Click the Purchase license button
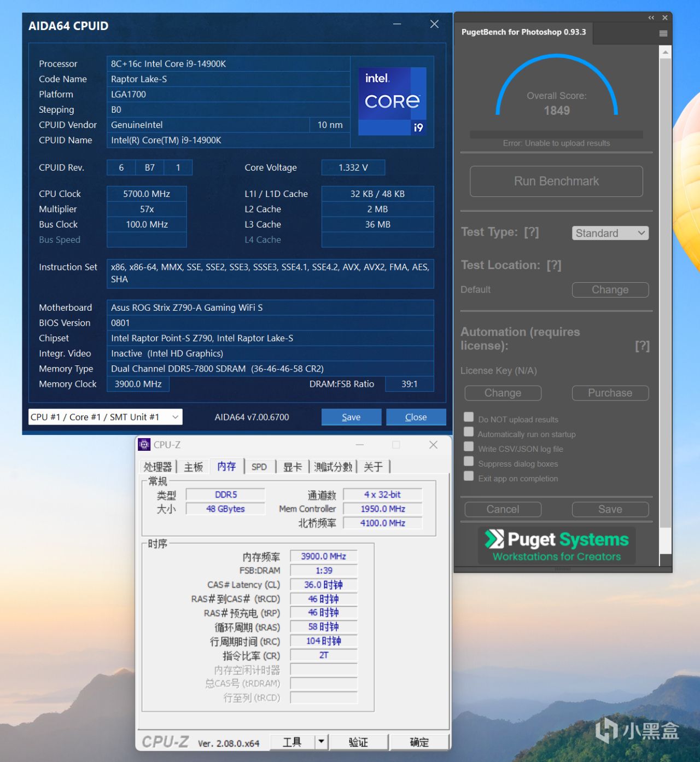Image resolution: width=700 pixels, height=762 pixels. tap(610, 393)
